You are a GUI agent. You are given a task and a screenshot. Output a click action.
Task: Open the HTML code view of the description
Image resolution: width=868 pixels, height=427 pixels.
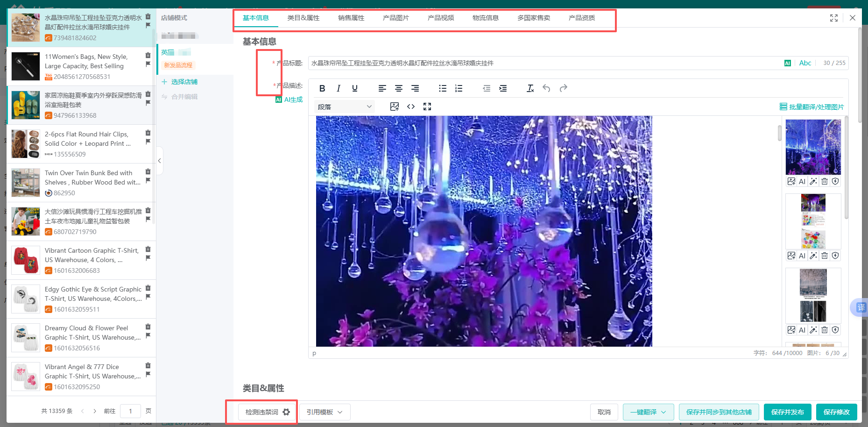(x=411, y=106)
